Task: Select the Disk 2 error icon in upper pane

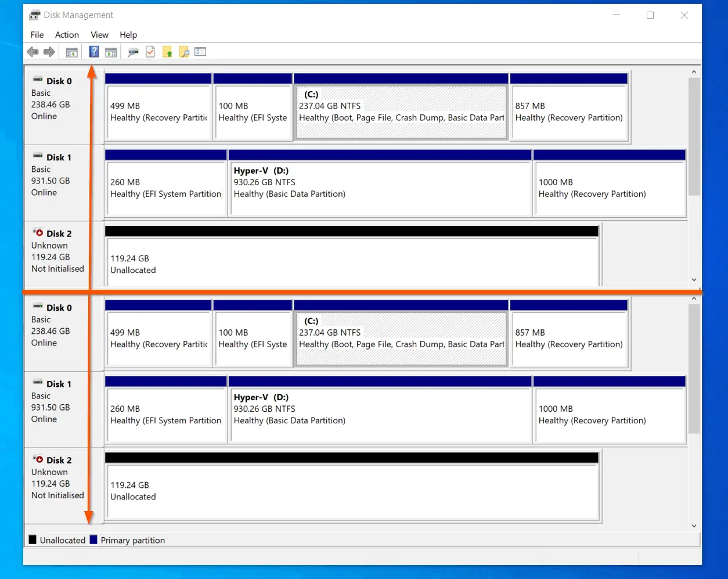Action: (38, 232)
